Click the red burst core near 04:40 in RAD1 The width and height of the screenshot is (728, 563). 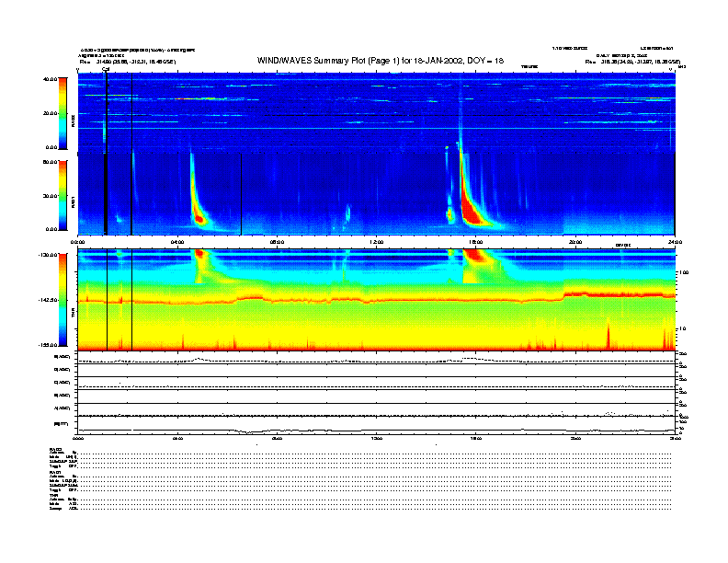[x=199, y=218]
